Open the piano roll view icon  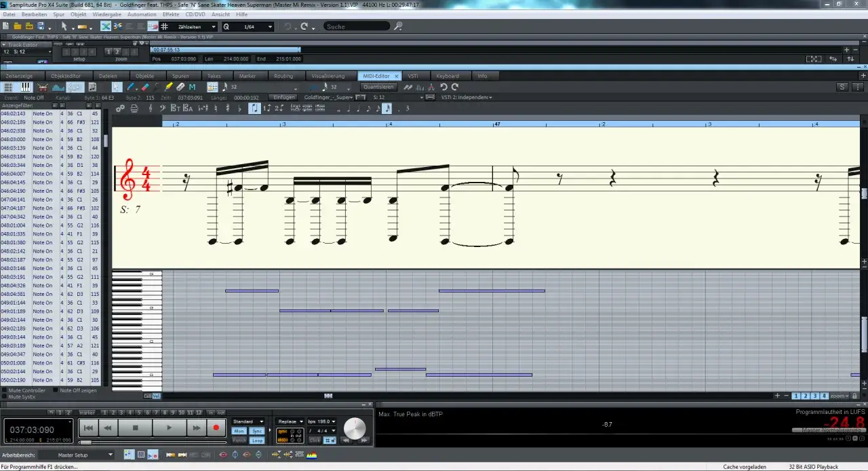point(26,87)
